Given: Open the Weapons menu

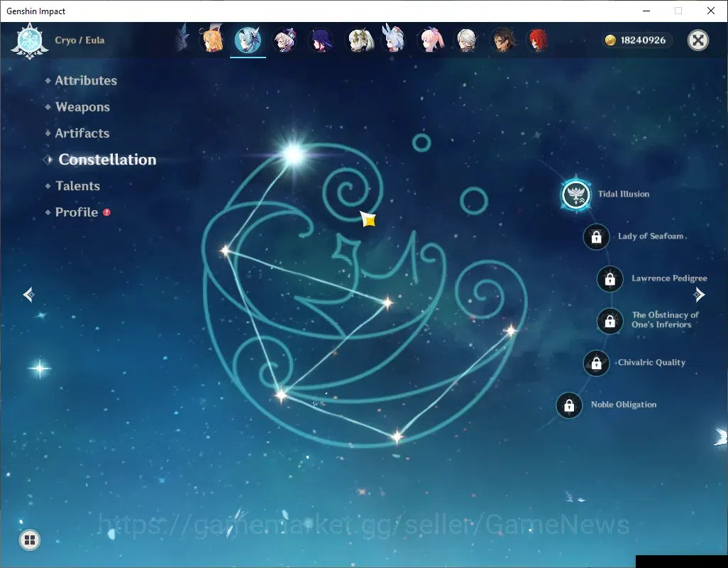Looking at the screenshot, I should [x=82, y=106].
